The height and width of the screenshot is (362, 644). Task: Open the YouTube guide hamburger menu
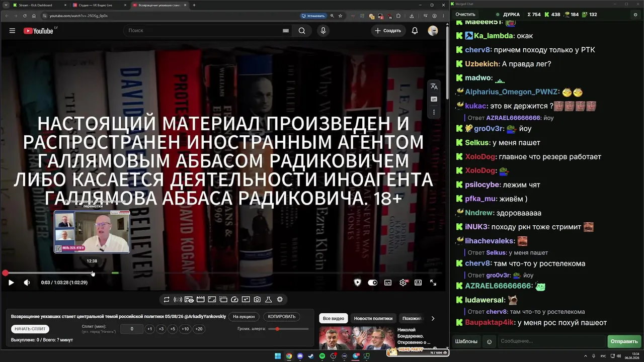[x=12, y=31]
